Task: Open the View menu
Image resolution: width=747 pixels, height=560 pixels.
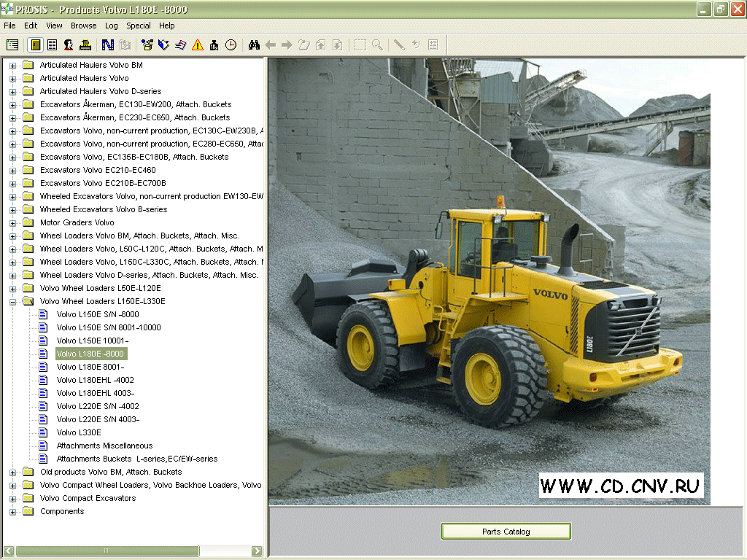Action: 54,26
